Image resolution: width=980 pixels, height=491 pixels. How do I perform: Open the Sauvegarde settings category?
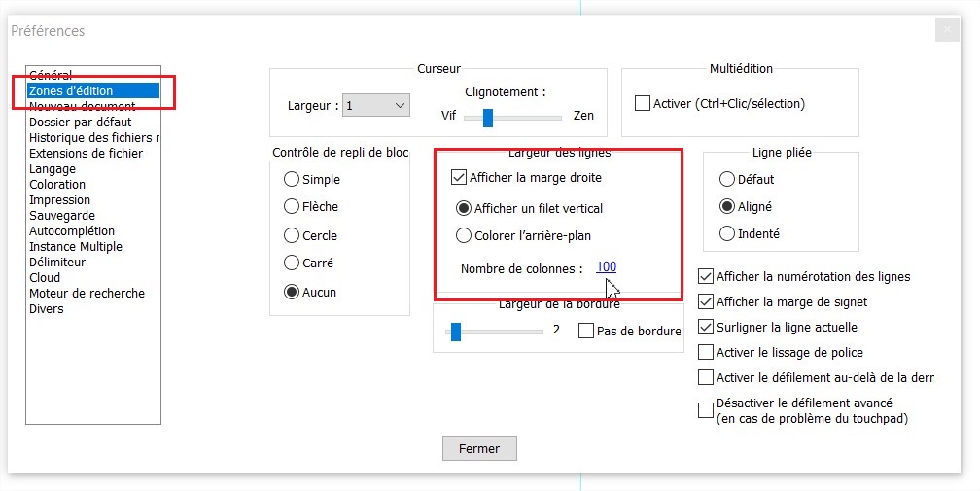62,216
